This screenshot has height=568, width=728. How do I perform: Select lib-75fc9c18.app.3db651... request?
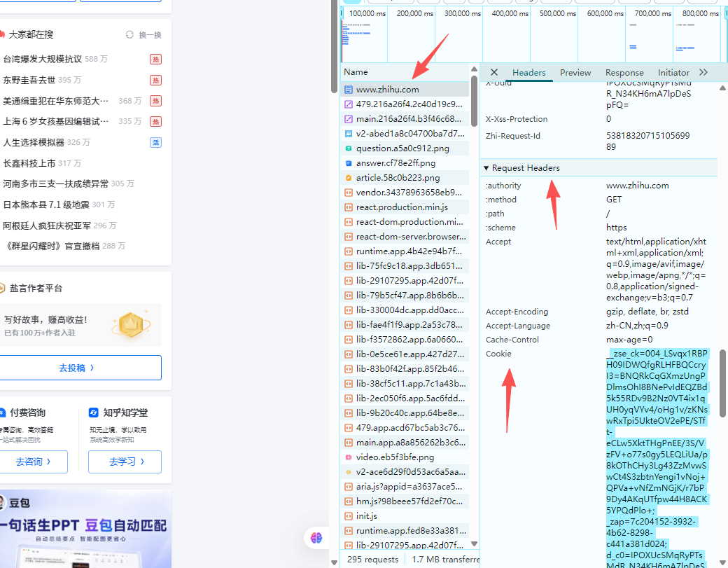(405, 266)
